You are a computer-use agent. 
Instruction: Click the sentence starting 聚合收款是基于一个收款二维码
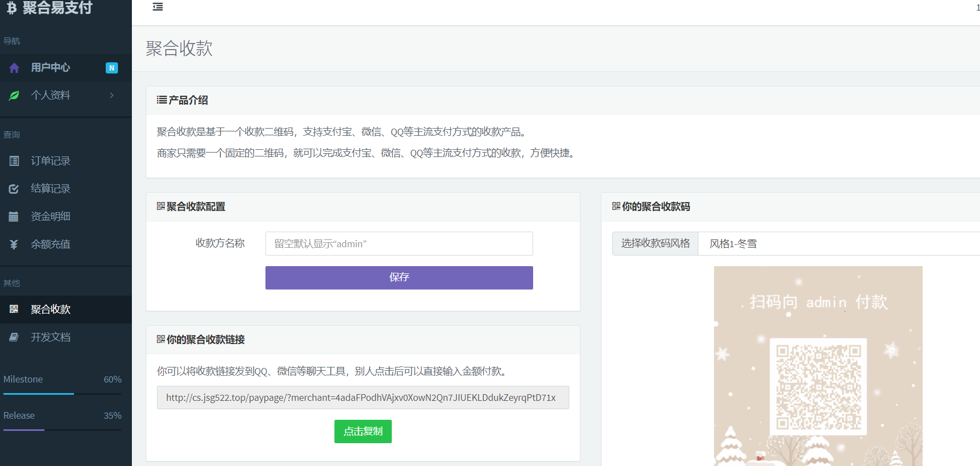[343, 132]
